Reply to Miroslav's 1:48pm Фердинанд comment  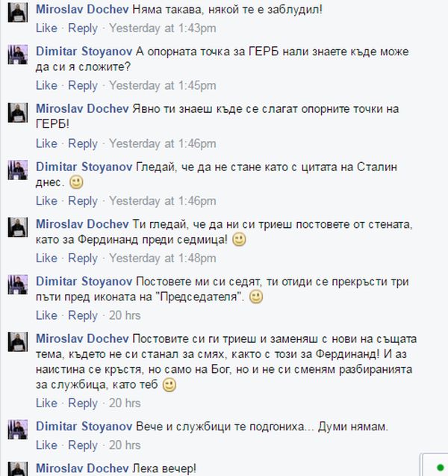[82, 258]
